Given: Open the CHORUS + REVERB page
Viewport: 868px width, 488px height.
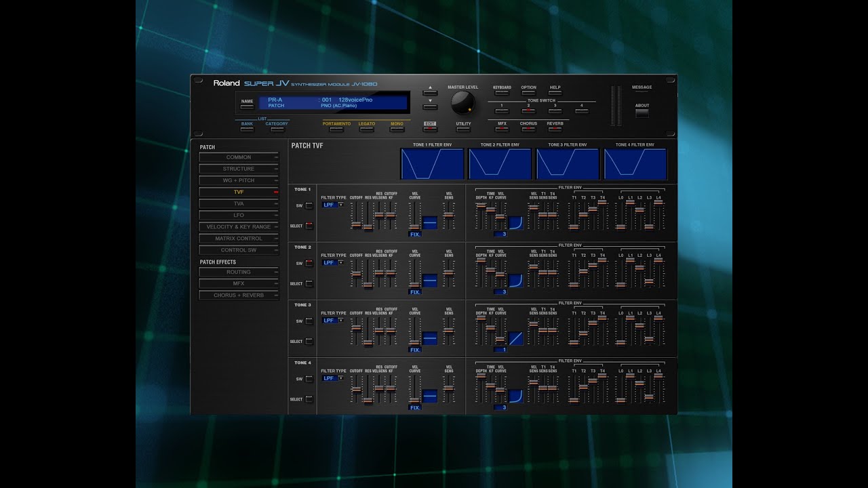Looking at the screenshot, I should pos(239,296).
